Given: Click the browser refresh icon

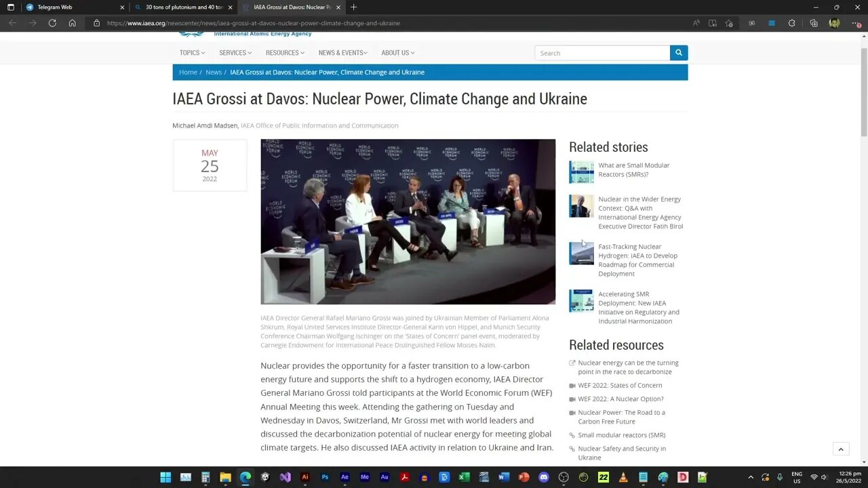Looking at the screenshot, I should 52,23.
